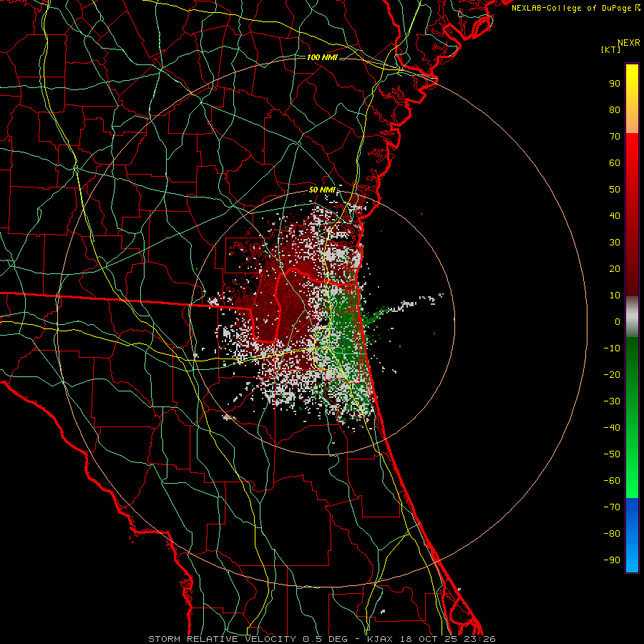Click the "[KT]" units label
This screenshot has height=644, width=644.
tap(611, 49)
